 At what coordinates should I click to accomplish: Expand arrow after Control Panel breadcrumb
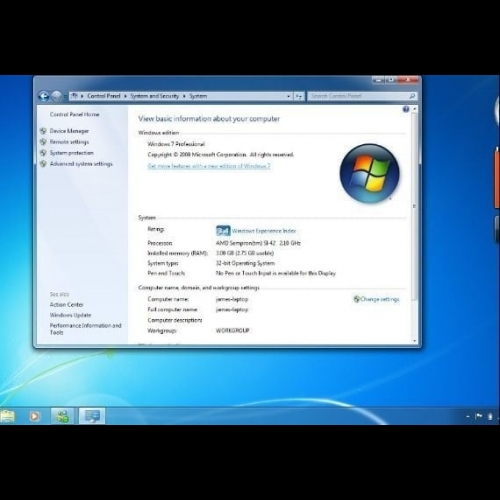[125, 96]
